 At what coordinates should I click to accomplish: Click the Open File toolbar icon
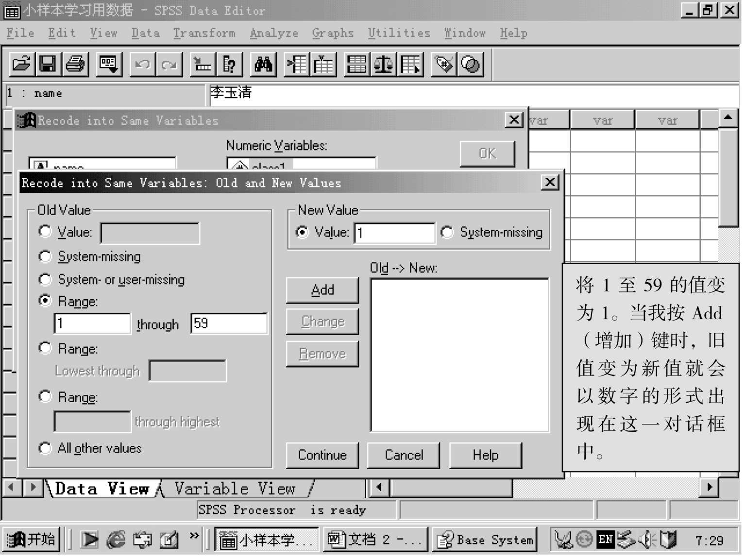click(x=21, y=65)
